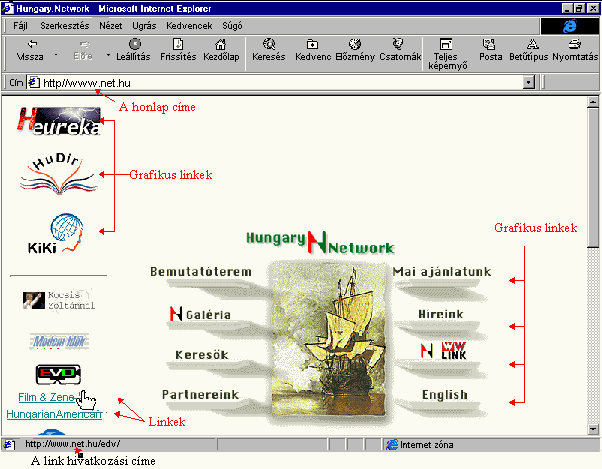The height and width of the screenshot is (469, 602).
Task: Open the Fájl menu
Action: click(x=20, y=24)
